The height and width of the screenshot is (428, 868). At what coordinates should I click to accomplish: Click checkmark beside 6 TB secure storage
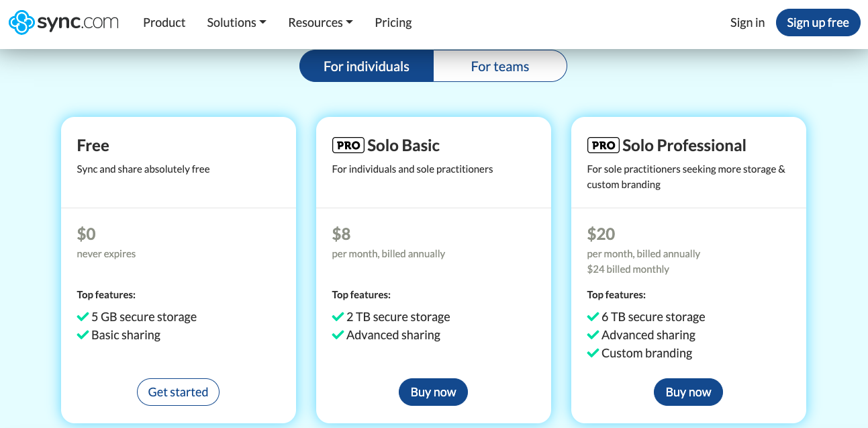pyautogui.click(x=593, y=316)
